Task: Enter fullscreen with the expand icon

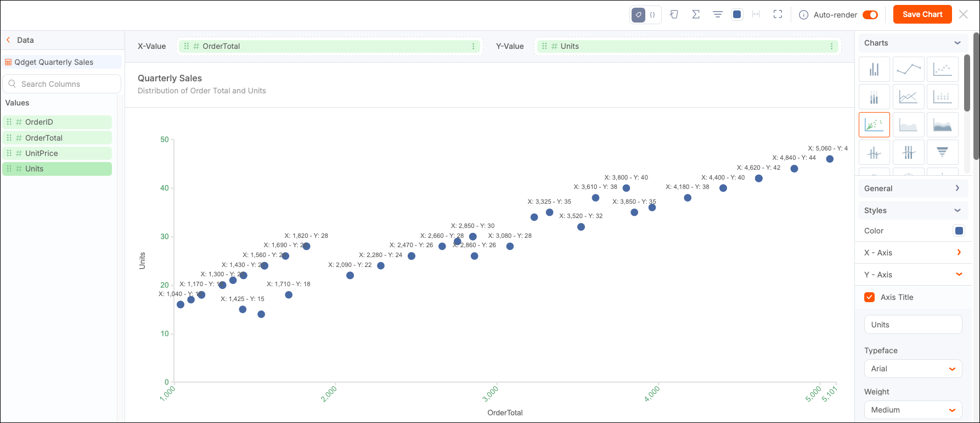Action: point(778,15)
